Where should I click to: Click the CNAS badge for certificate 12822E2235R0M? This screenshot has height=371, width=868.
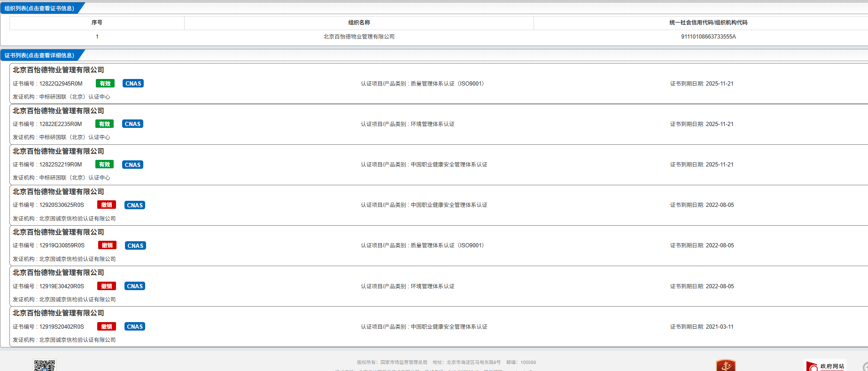click(133, 124)
